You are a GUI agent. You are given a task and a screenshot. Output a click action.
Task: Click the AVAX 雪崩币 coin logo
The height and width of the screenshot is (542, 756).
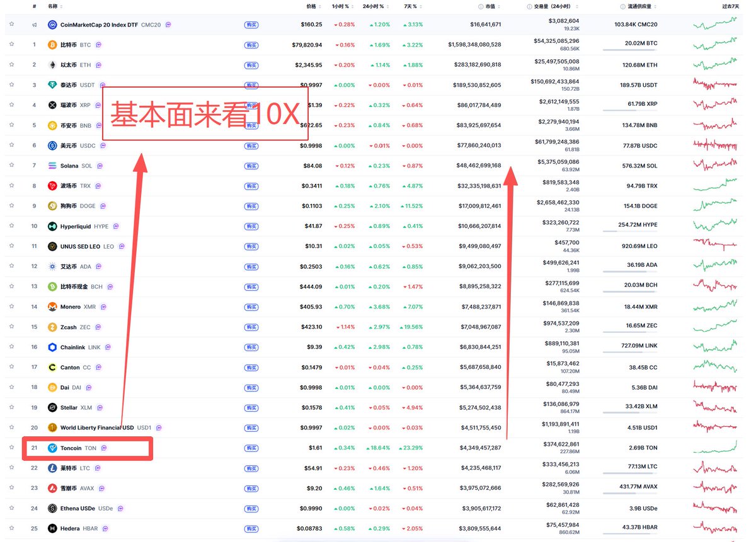(53, 488)
